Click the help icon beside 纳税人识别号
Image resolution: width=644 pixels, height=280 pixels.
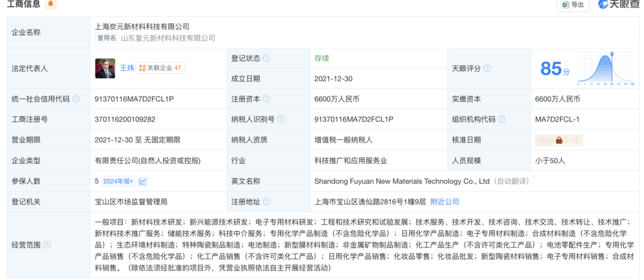coord(281,120)
